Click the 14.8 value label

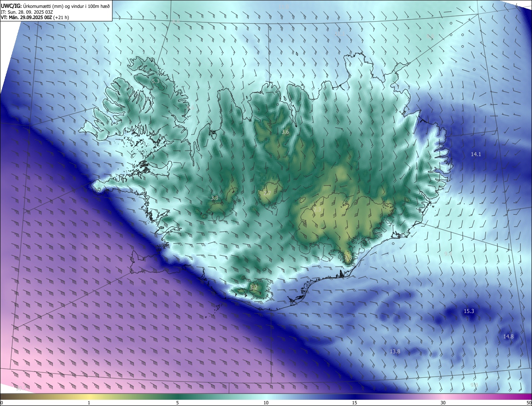[x=508, y=336]
